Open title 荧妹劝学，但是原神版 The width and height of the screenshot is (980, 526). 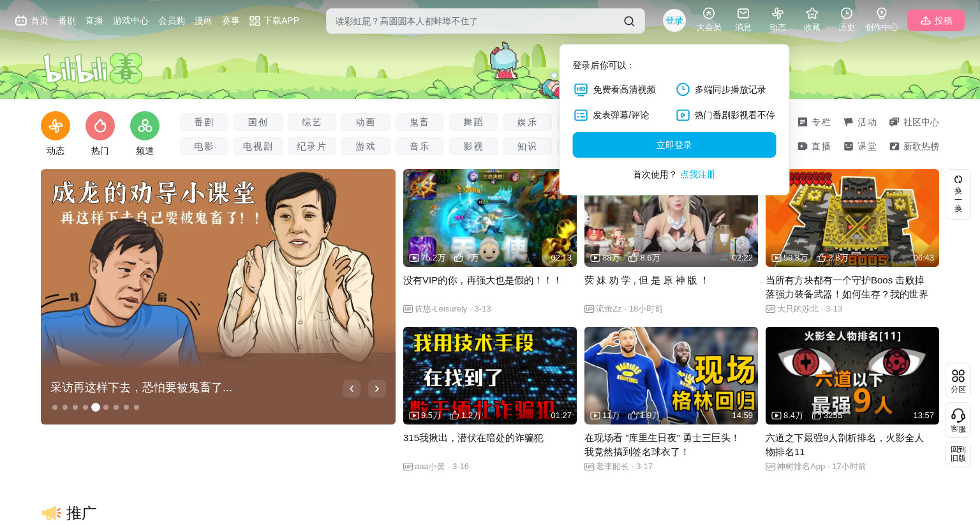point(646,280)
